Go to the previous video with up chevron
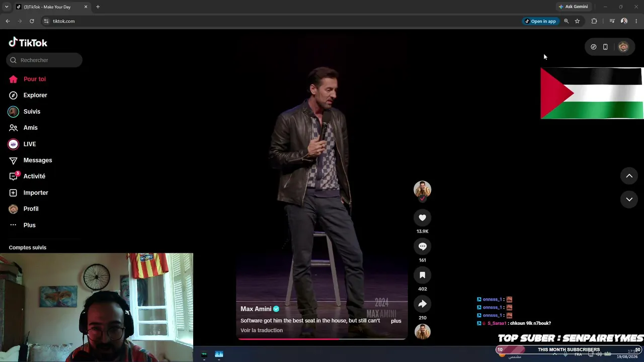 pos(629,176)
